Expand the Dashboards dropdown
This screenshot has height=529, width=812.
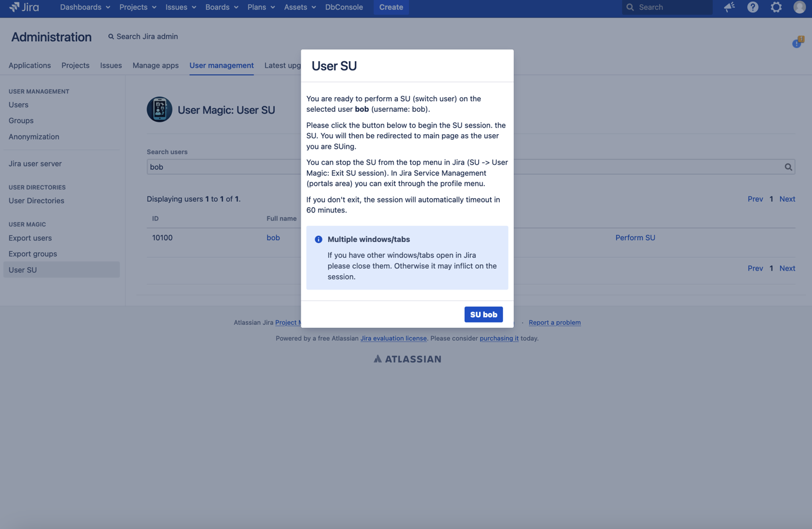pos(85,7)
